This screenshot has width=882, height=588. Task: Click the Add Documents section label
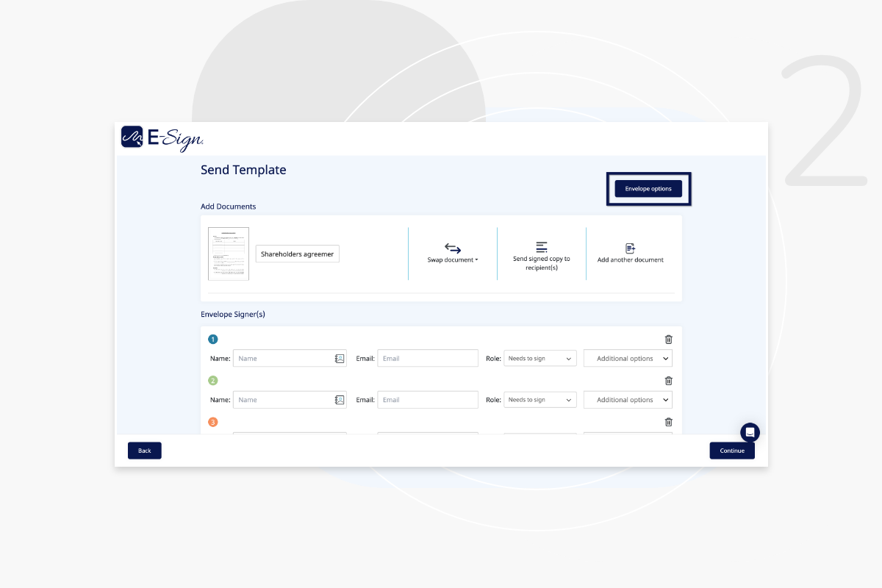tap(229, 207)
